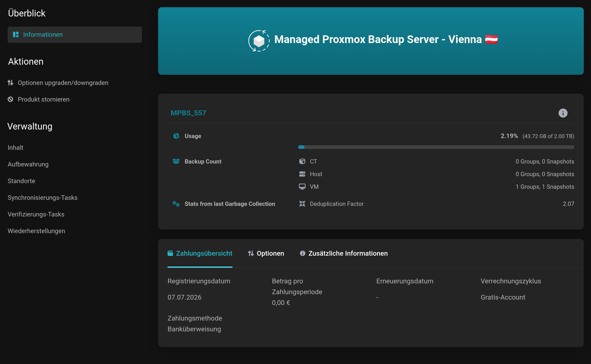This screenshot has height=364, width=591.
Task: Click the Informationen dashboard icon
Action: tap(16, 34)
